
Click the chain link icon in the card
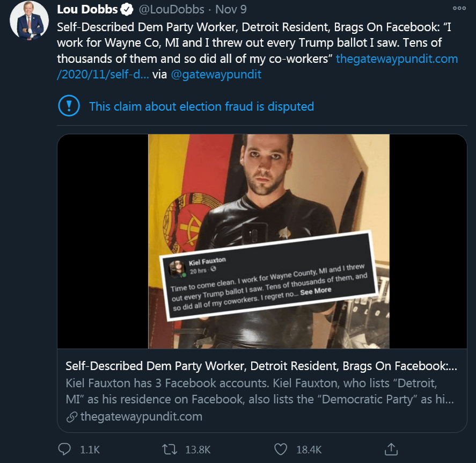pyautogui.click(x=71, y=417)
